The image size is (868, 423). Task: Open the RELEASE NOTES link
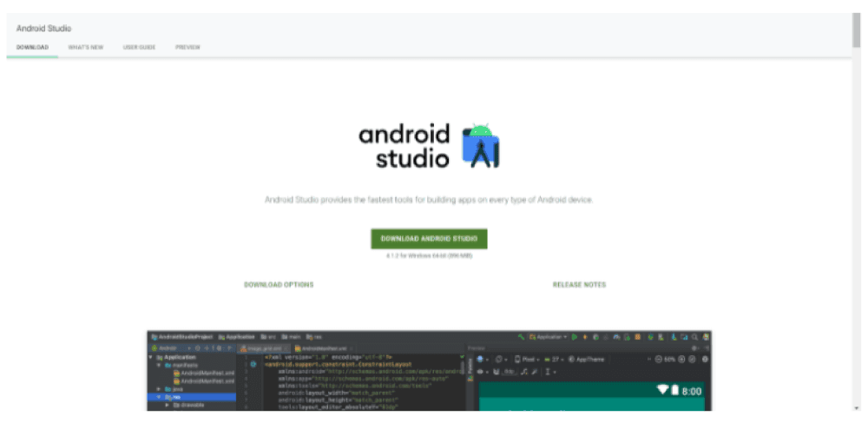coord(579,285)
